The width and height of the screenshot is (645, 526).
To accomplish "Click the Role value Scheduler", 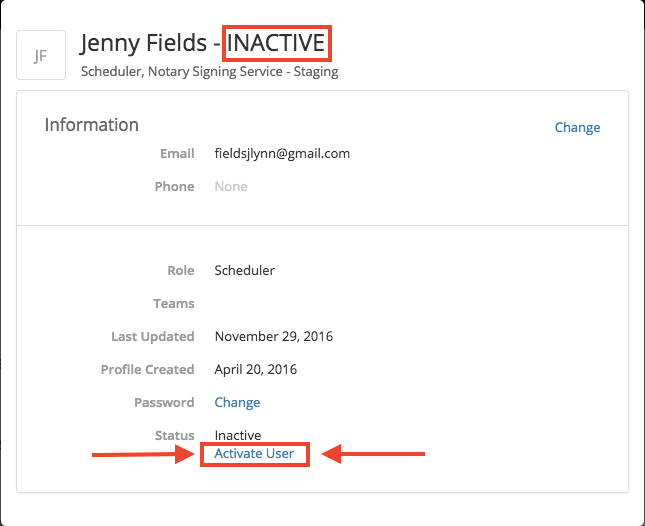I will coord(244,271).
